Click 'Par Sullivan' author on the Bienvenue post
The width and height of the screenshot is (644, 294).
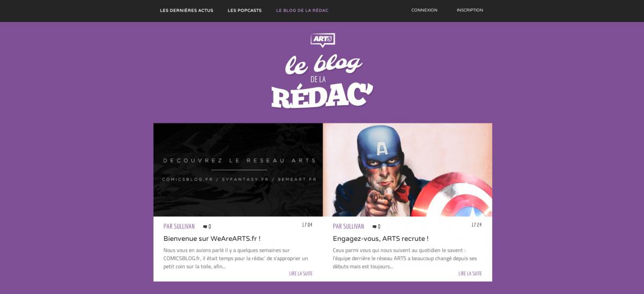pyautogui.click(x=179, y=226)
